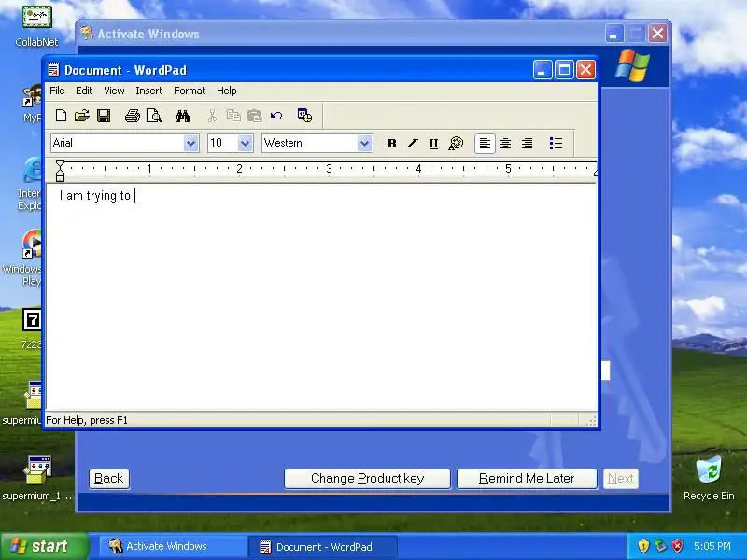The height and width of the screenshot is (560, 747).
Task: Click the red security alert tray icon
Action: pos(678,546)
